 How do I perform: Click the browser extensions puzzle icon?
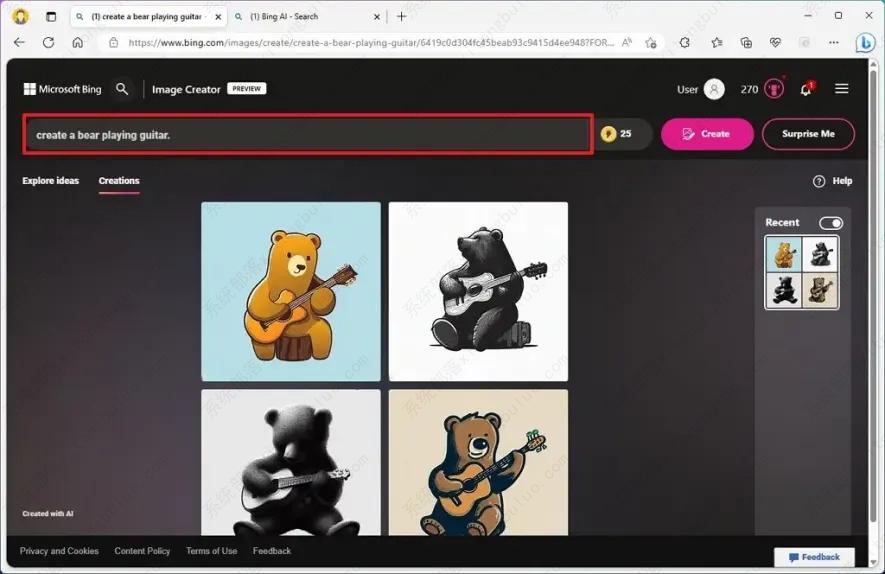[x=685, y=43]
